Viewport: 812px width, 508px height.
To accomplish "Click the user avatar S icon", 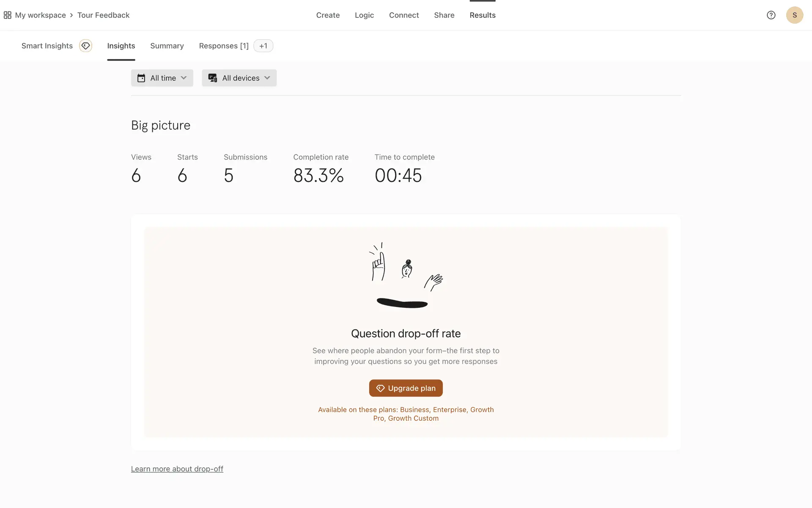I will point(794,15).
